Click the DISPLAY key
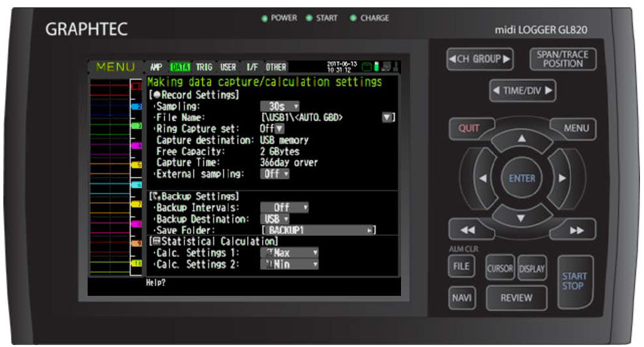This screenshot has width=644, height=347. (531, 268)
